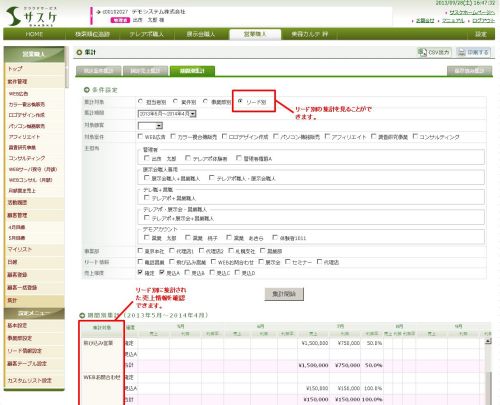The width and height of the screenshot is (500, 405).
Task: Open the 集計期間 date range dropdown
Action: 167,114
